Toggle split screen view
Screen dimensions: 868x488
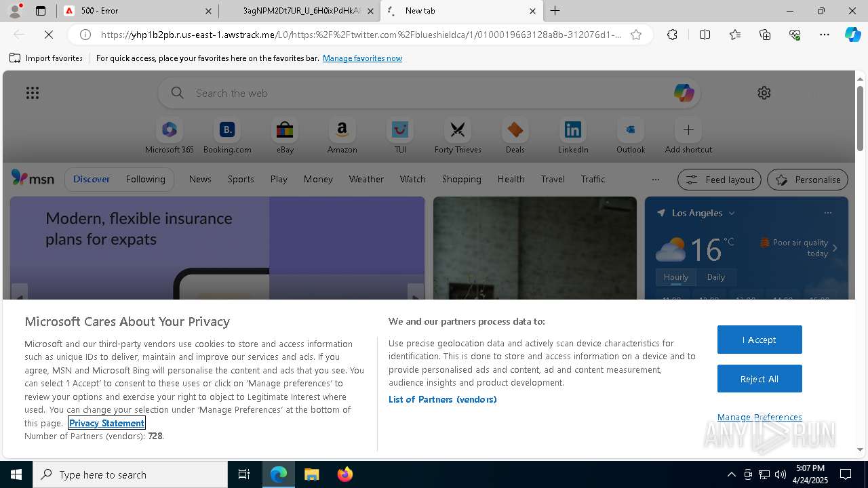pyautogui.click(x=705, y=35)
